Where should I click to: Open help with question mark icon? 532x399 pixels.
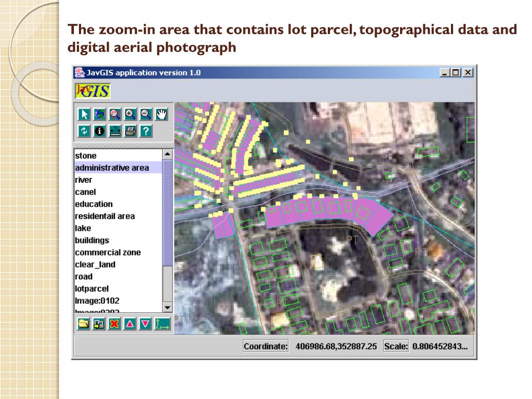[146, 131]
